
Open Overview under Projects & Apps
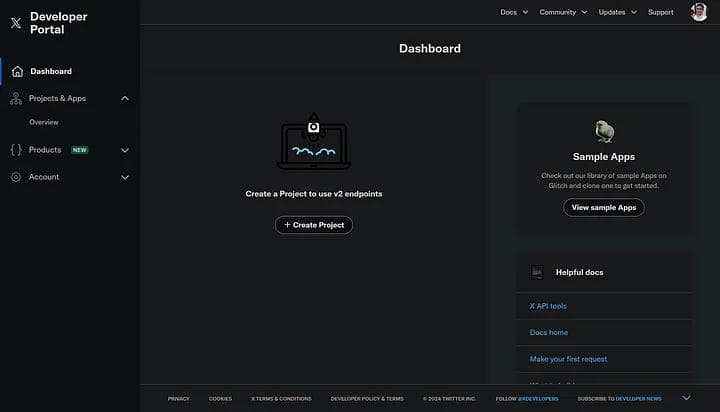click(x=44, y=122)
